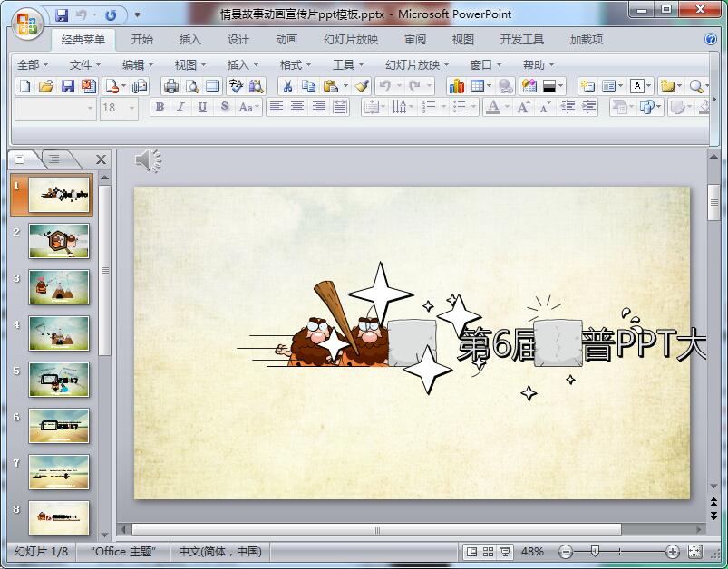Expand the 全部 menu dropdown
This screenshot has height=569, width=728.
click(32, 65)
